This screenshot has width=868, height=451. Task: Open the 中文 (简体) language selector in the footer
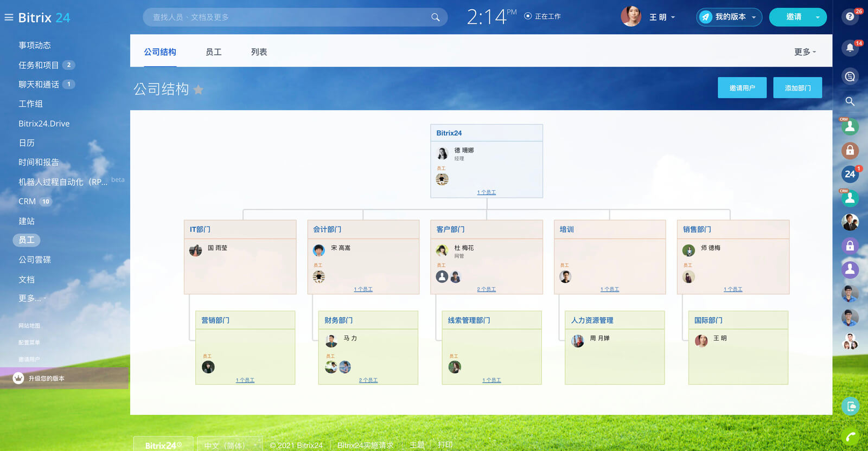[229, 445]
